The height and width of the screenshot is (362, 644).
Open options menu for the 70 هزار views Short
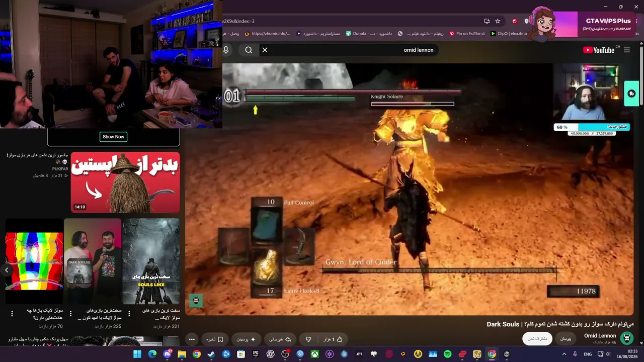click(x=12, y=314)
